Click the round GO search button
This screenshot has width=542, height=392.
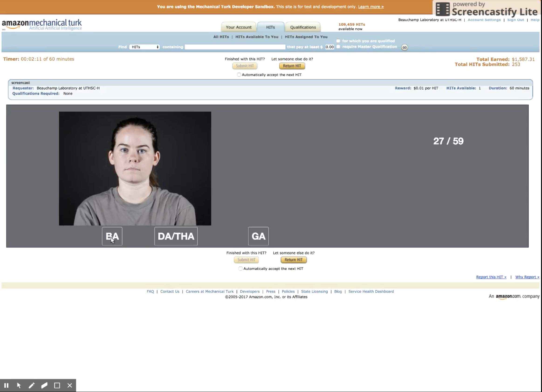404,47
